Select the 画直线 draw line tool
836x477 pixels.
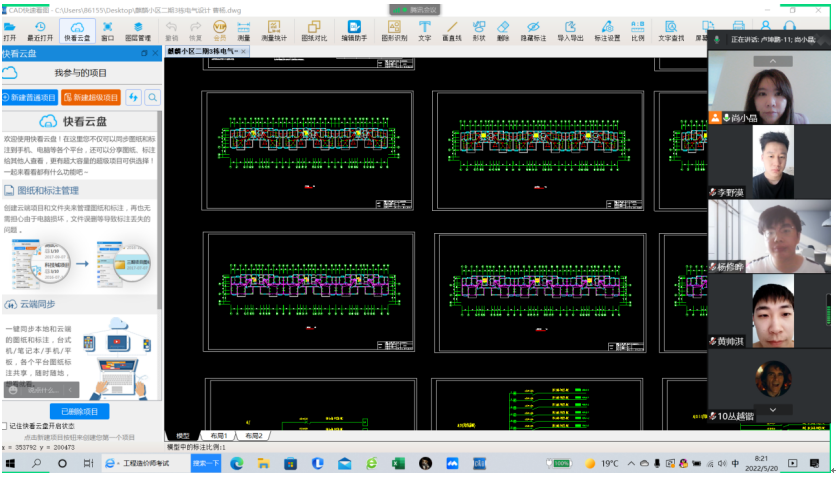point(452,29)
